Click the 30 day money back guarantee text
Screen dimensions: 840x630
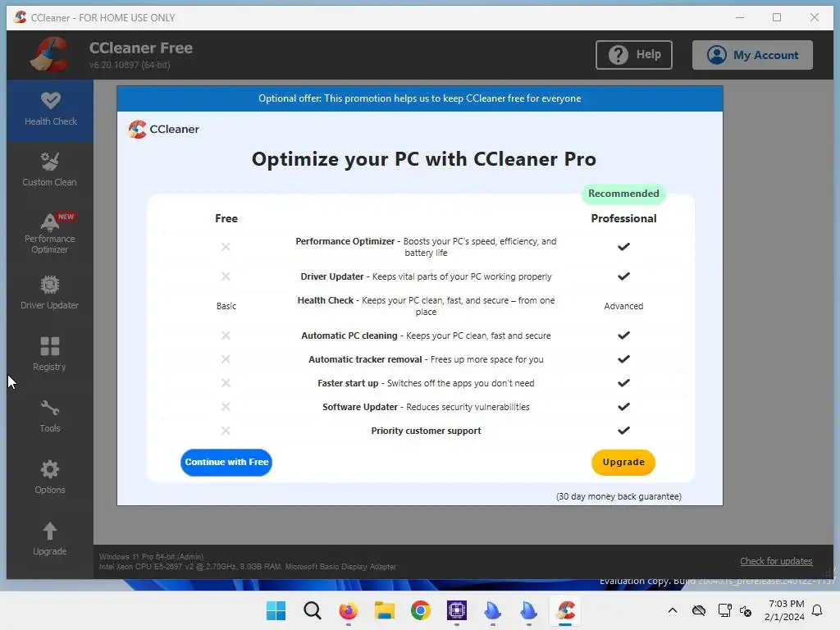coord(619,496)
